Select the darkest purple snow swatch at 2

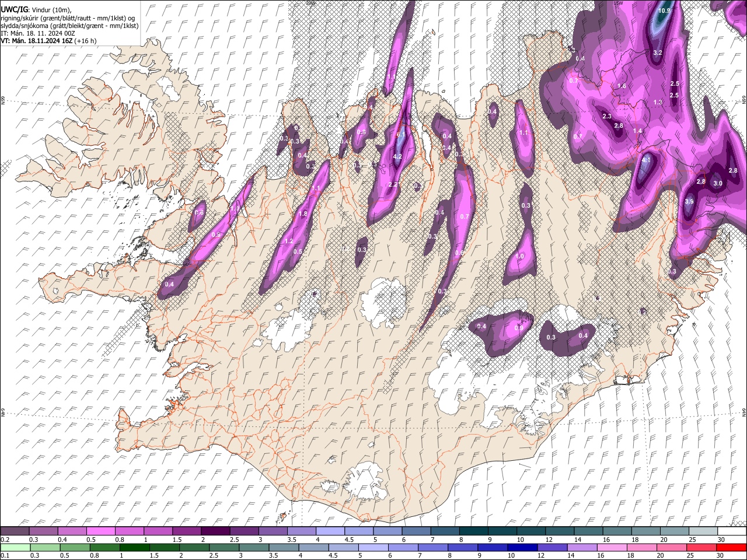tap(215, 531)
